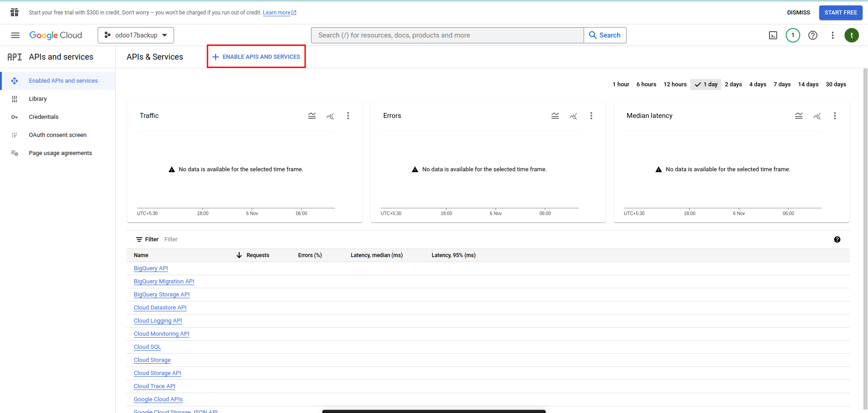Select the 1 day time range
Image resolution: width=868 pixels, height=413 pixels.
click(706, 84)
